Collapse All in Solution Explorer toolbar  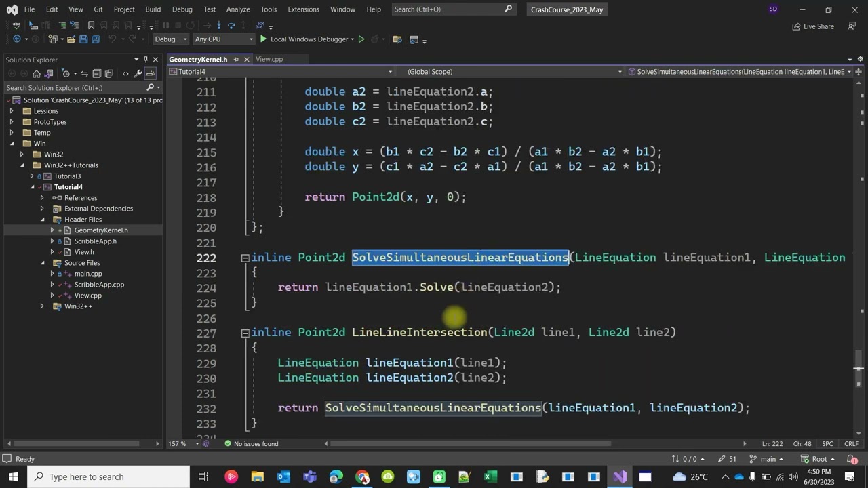(97, 73)
